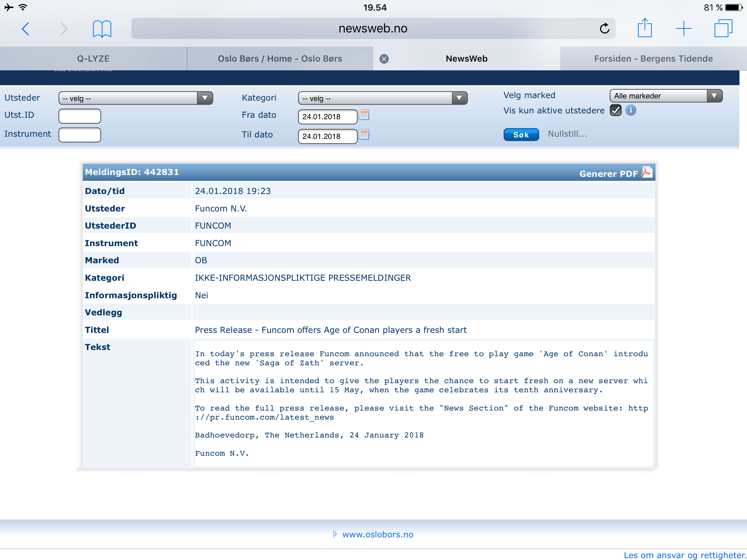The image size is (747, 560).
Task: Select the Funcom N.V. issuer value
Action: tap(221, 209)
